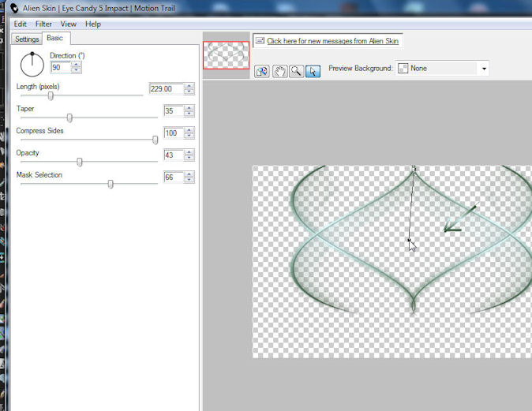Click the Direction angle dial

click(32, 64)
